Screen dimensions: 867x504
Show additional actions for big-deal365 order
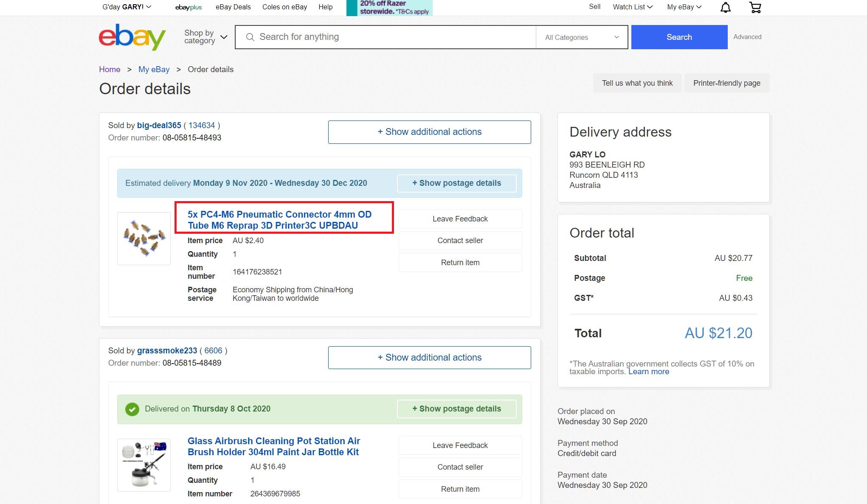tap(429, 132)
